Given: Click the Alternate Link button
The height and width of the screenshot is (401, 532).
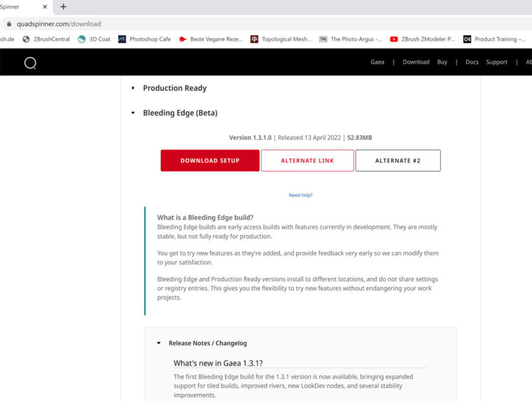Looking at the screenshot, I should pyautogui.click(x=307, y=161).
